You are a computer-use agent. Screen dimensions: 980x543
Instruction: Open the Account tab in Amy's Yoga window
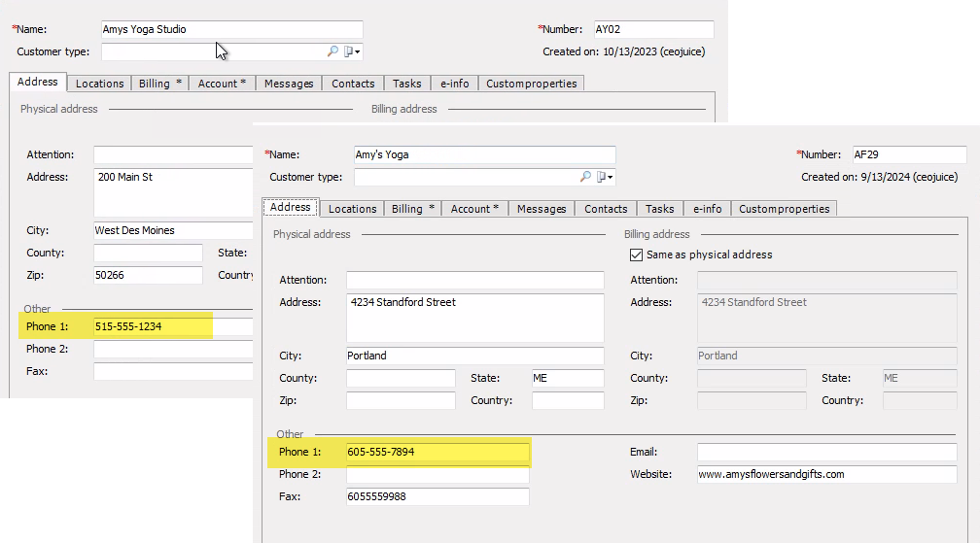(474, 209)
